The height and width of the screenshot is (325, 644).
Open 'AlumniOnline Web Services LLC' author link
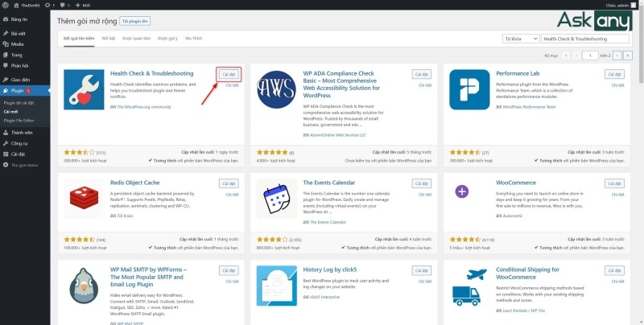(337, 135)
